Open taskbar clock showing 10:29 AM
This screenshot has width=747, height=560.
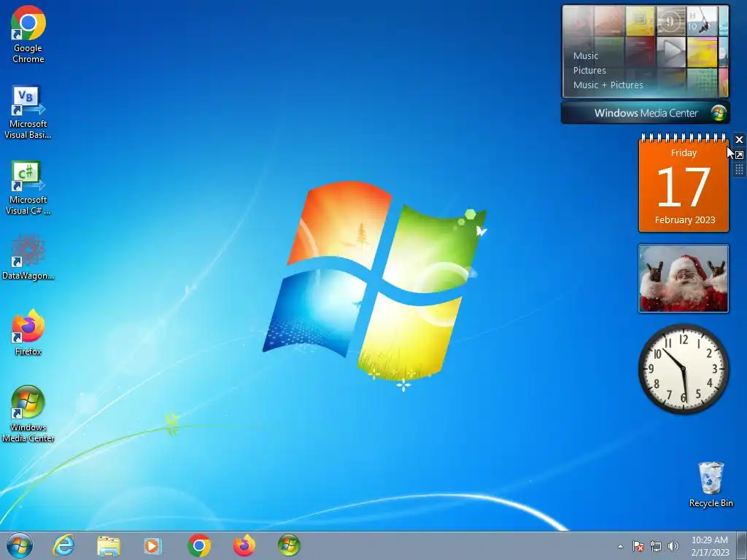point(710,546)
